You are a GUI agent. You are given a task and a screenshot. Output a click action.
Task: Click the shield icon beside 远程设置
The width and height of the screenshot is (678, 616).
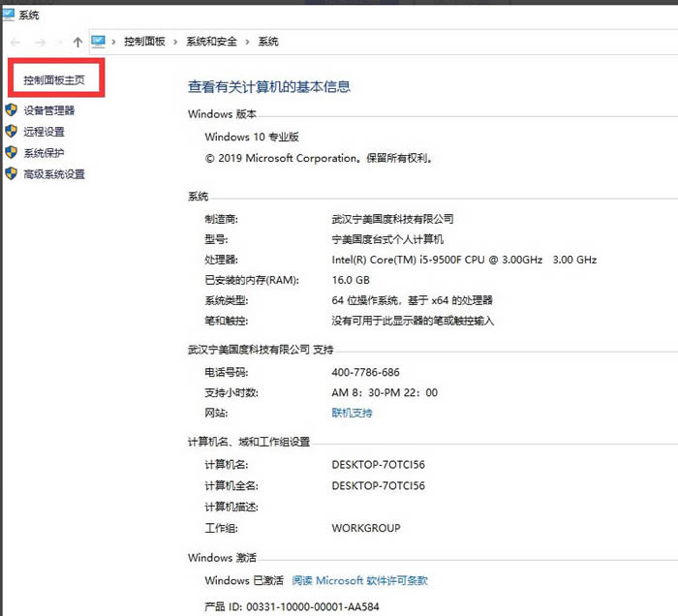[x=12, y=132]
